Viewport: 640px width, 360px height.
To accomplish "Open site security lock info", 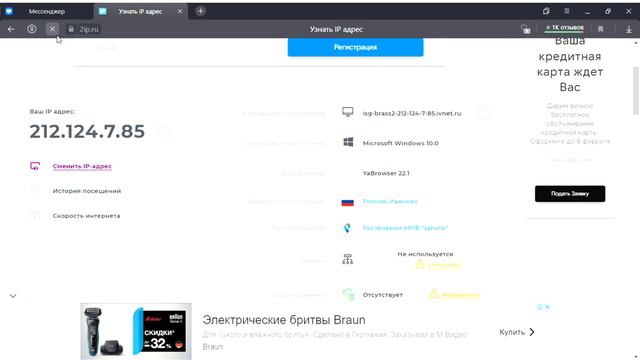I will pyautogui.click(x=71, y=29).
